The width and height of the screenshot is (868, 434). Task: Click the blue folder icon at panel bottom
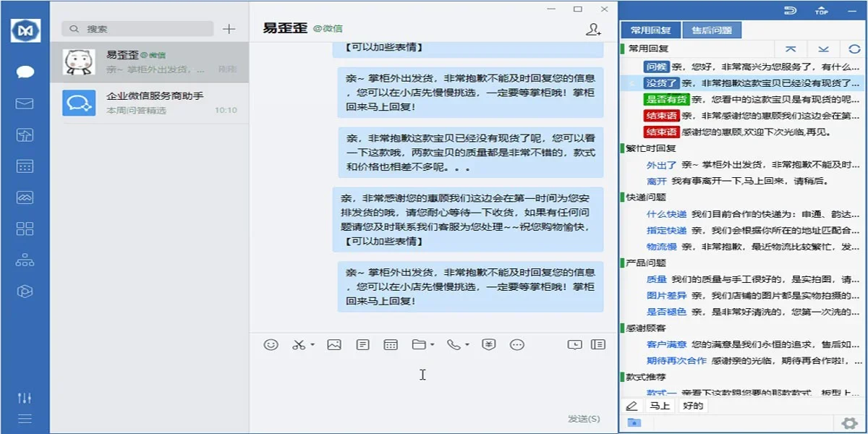tap(634, 423)
